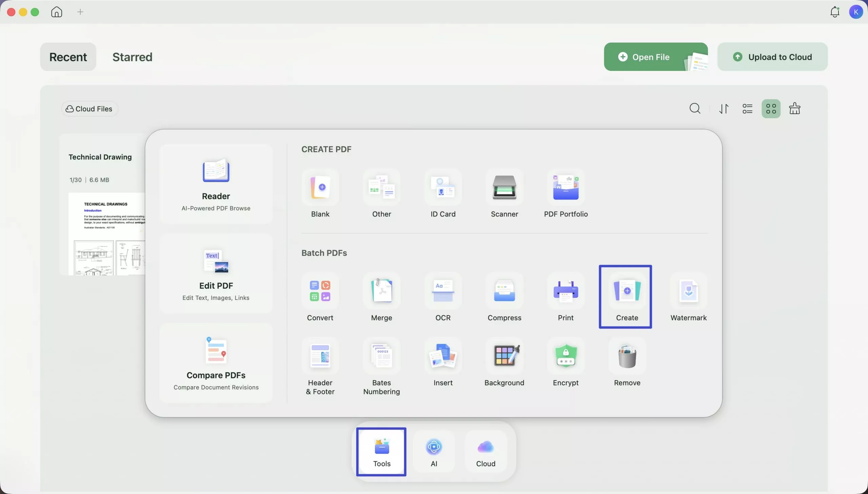The height and width of the screenshot is (494, 868).
Task: Click the search icon
Action: click(695, 108)
